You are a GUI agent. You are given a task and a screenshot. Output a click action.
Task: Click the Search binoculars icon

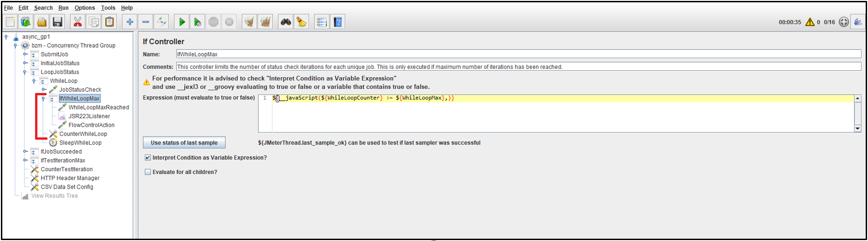286,22
